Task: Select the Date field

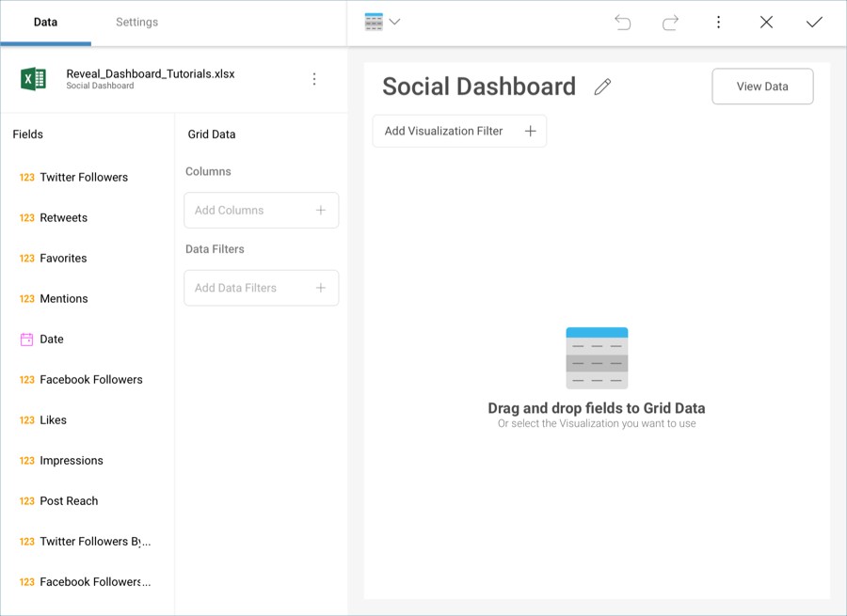Action: coord(52,340)
